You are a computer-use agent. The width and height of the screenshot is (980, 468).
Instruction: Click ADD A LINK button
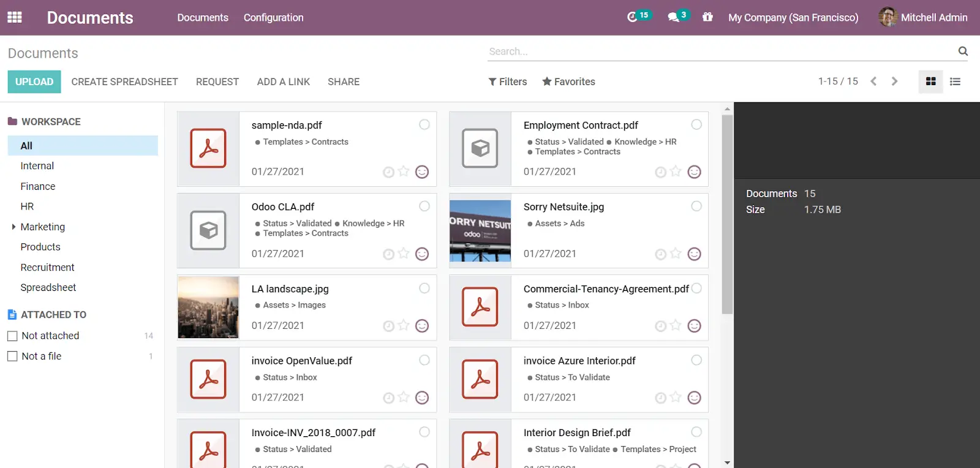click(x=284, y=81)
